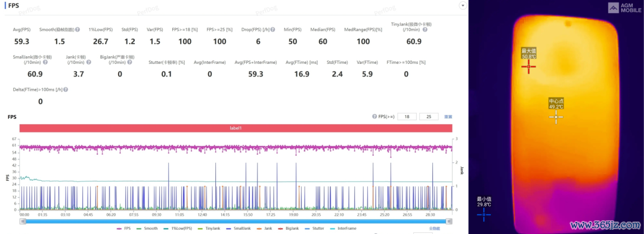The width and height of the screenshot is (644, 234).
Task: Open help icon beside SmallJank metric
Action: coord(45,63)
